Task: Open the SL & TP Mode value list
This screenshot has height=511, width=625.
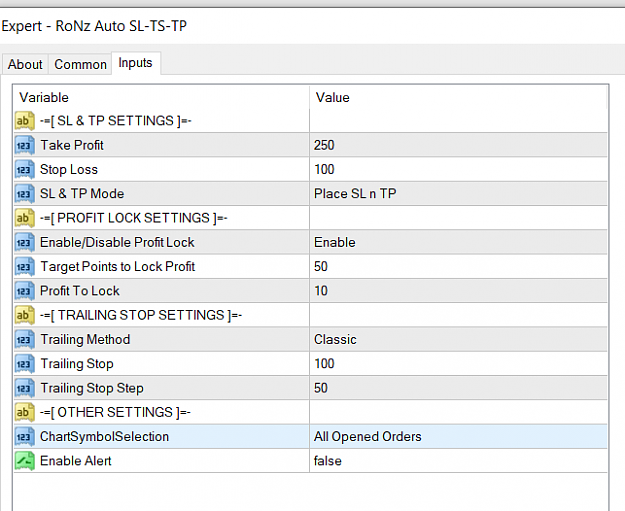Action: (x=458, y=194)
